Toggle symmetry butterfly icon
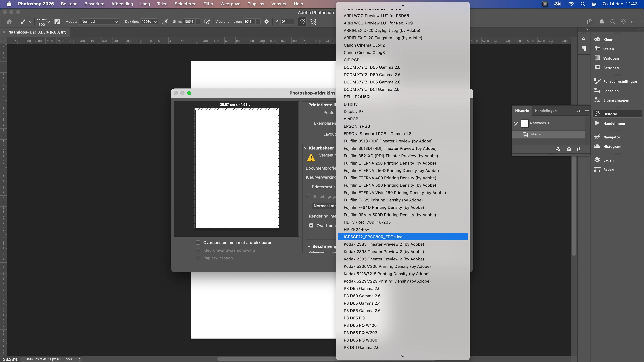 (313, 22)
